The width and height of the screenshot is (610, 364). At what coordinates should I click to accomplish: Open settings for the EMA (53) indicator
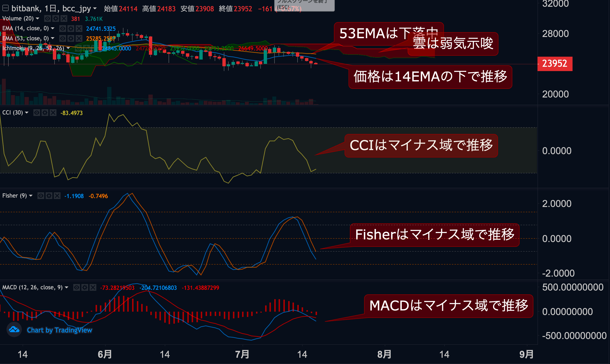[x=71, y=38]
